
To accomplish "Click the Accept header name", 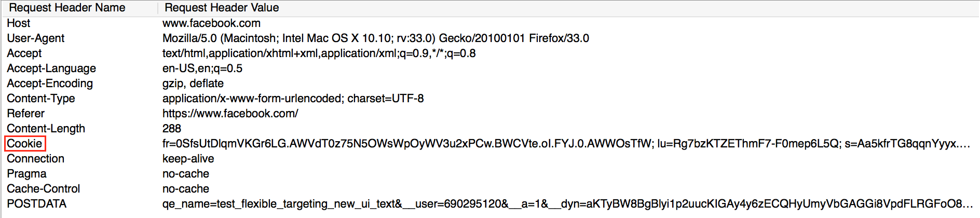I will coord(24,53).
